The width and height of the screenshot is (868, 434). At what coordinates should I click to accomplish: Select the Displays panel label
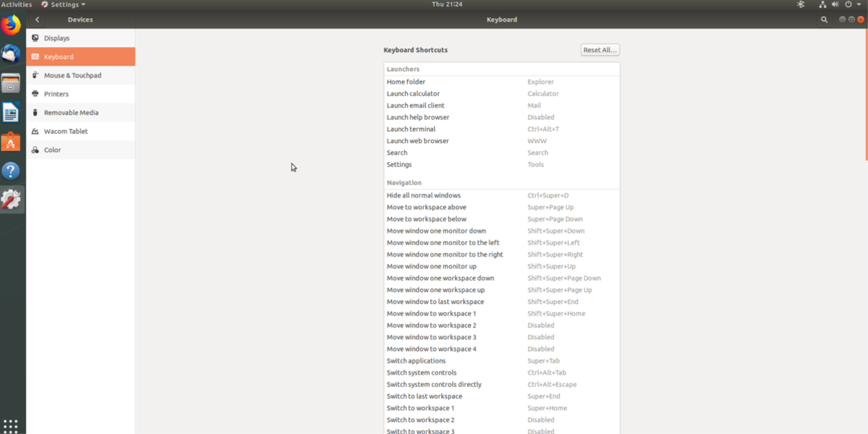click(56, 38)
